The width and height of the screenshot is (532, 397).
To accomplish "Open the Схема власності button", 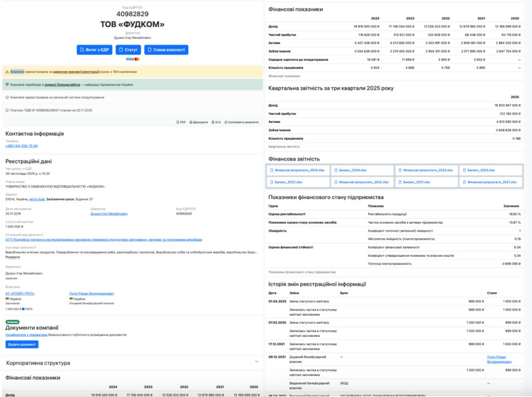I will pos(166,50).
